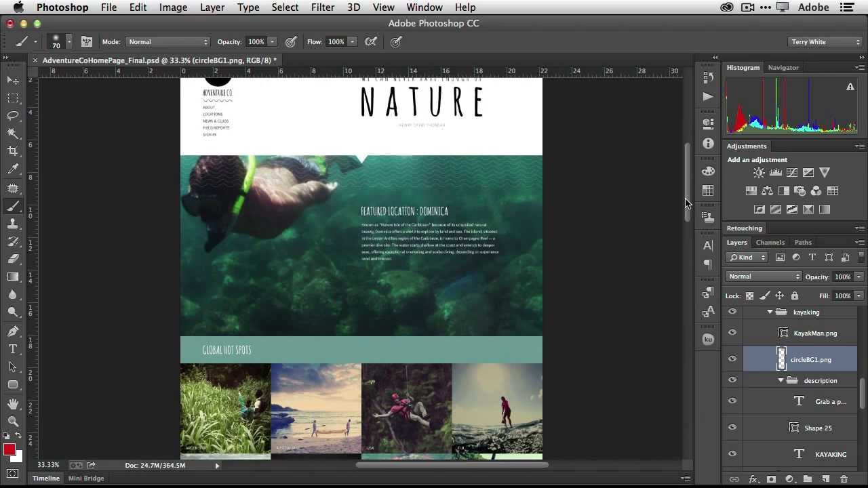
Task: Hide the Shape 25 layer
Action: 732,428
